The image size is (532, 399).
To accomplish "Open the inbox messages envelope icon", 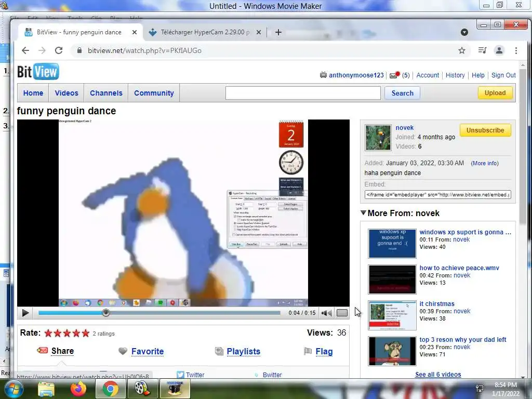I will (395, 75).
